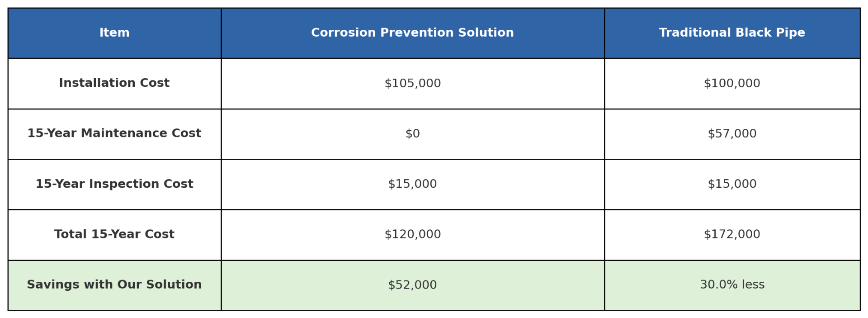The width and height of the screenshot is (868, 318).
Task: Click the $57,000 maintenance cost cell
Action: point(732,134)
